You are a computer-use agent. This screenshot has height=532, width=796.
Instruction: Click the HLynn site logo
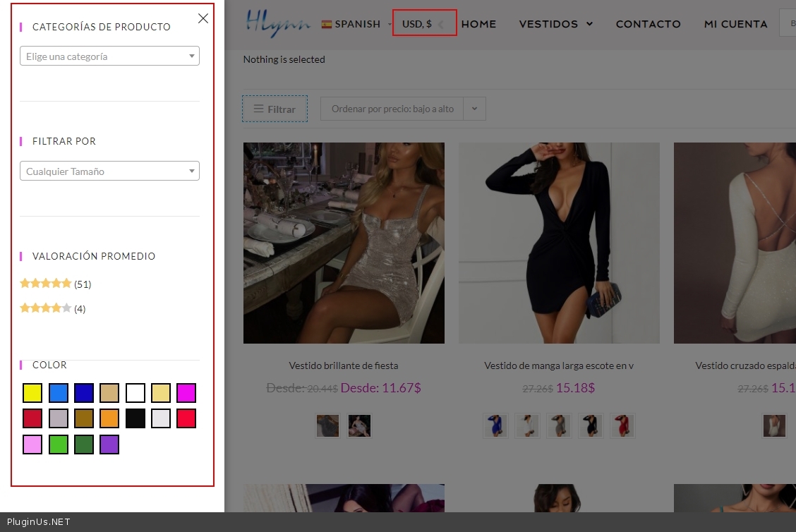coord(278,23)
